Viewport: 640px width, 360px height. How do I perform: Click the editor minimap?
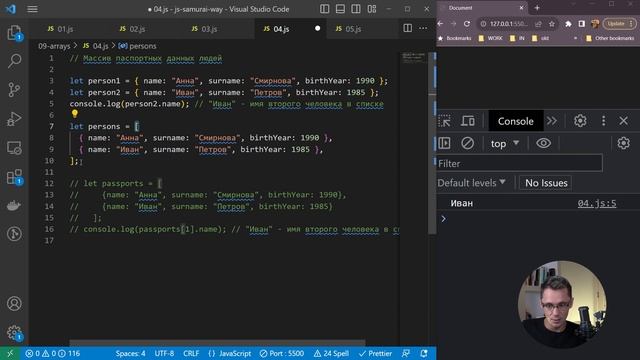[413, 58]
